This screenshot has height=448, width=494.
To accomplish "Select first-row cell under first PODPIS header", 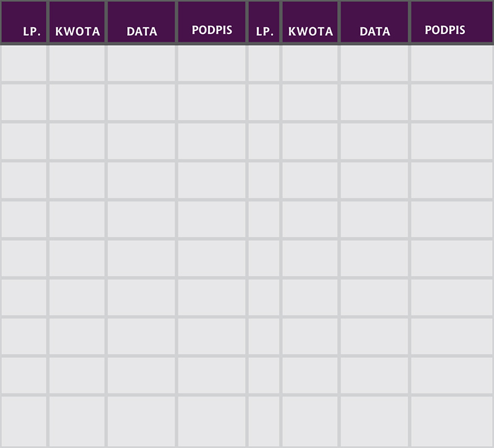I will click(x=211, y=64).
